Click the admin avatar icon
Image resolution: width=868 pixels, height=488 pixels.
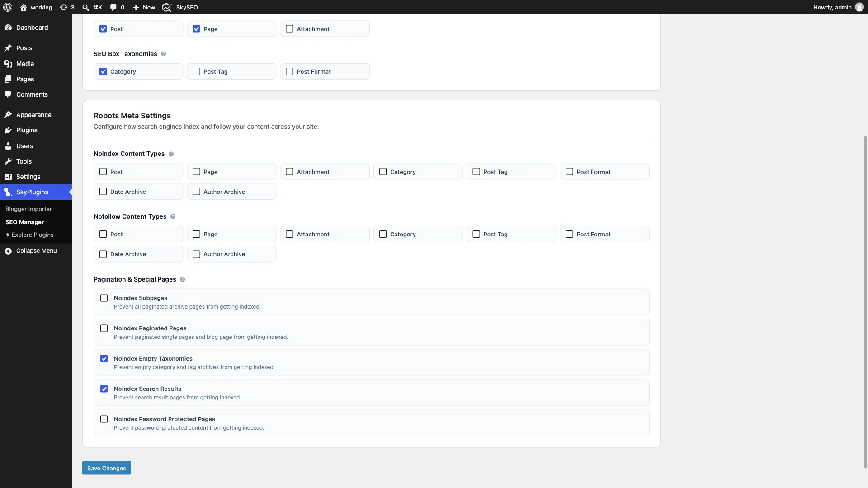[859, 7]
